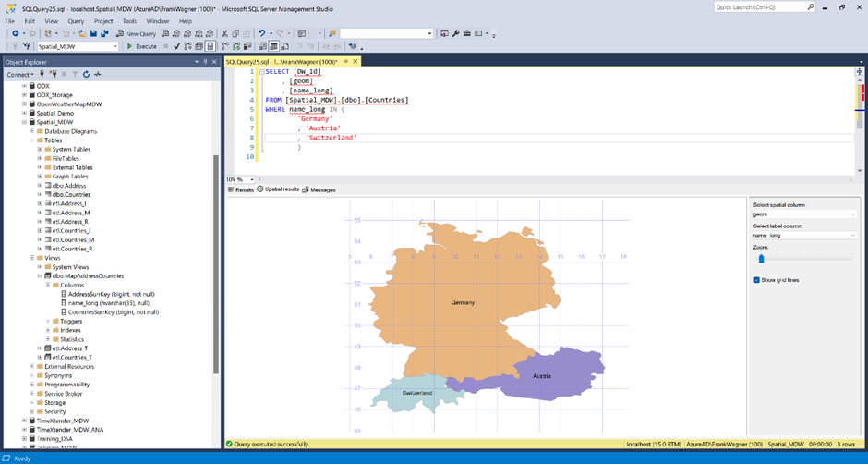Open the Tools menu
This screenshot has width=868, height=464.
[x=129, y=21]
